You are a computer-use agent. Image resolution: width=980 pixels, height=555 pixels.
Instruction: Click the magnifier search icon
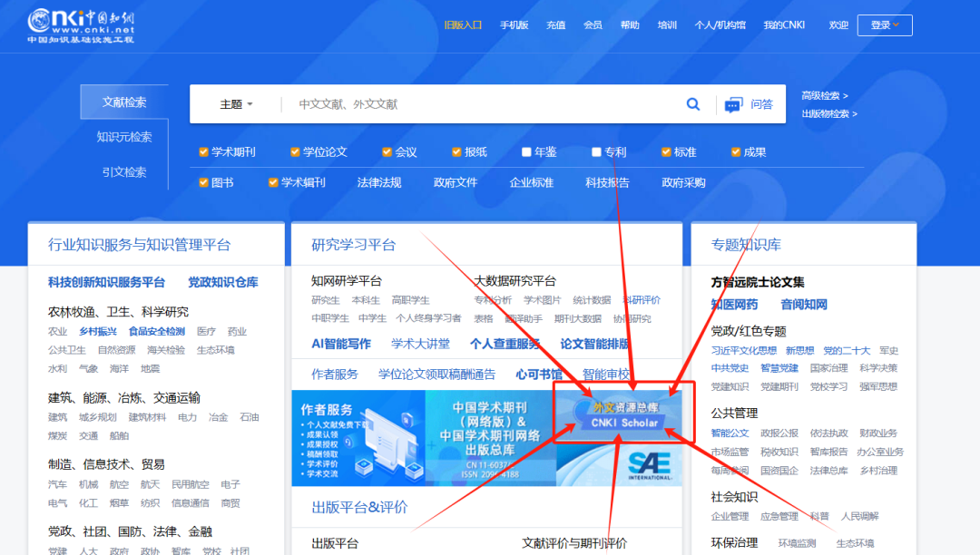pos(693,104)
